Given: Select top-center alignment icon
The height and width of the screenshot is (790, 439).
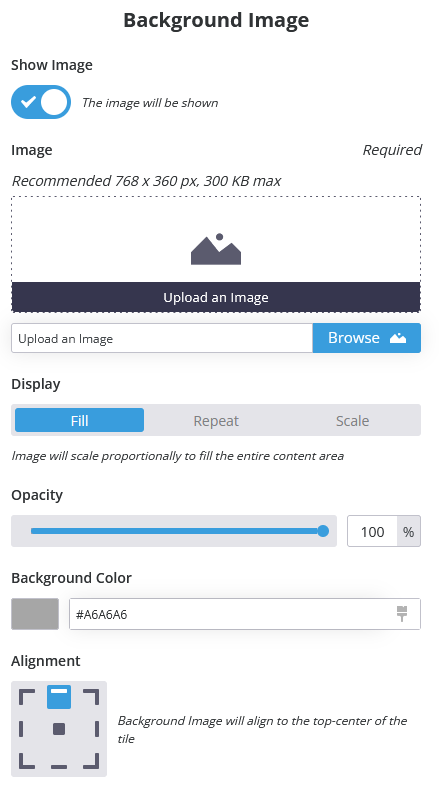Looking at the screenshot, I should click(x=59, y=697).
